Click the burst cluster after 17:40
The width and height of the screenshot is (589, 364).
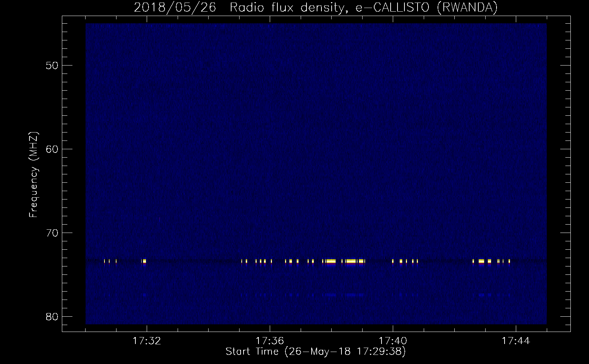(x=405, y=261)
